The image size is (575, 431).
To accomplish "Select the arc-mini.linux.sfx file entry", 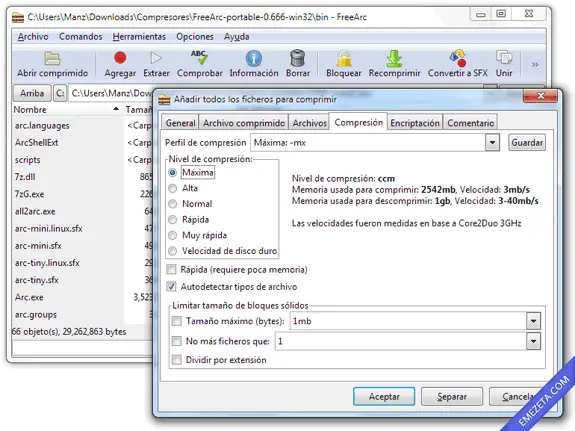I will click(x=49, y=229).
